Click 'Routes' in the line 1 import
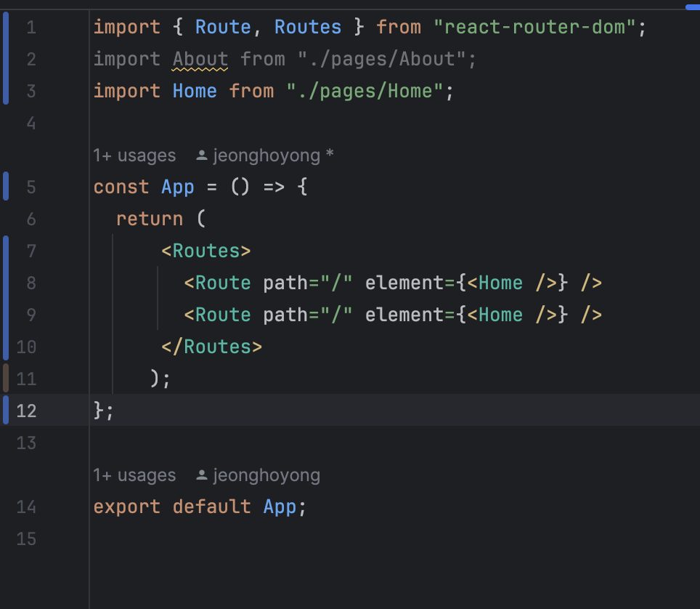 coord(308,28)
